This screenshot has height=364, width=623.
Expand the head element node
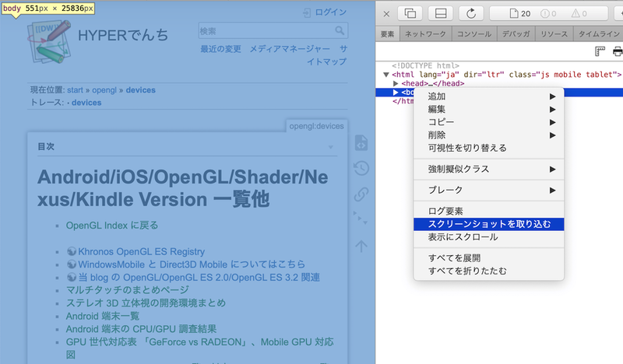[x=396, y=83]
